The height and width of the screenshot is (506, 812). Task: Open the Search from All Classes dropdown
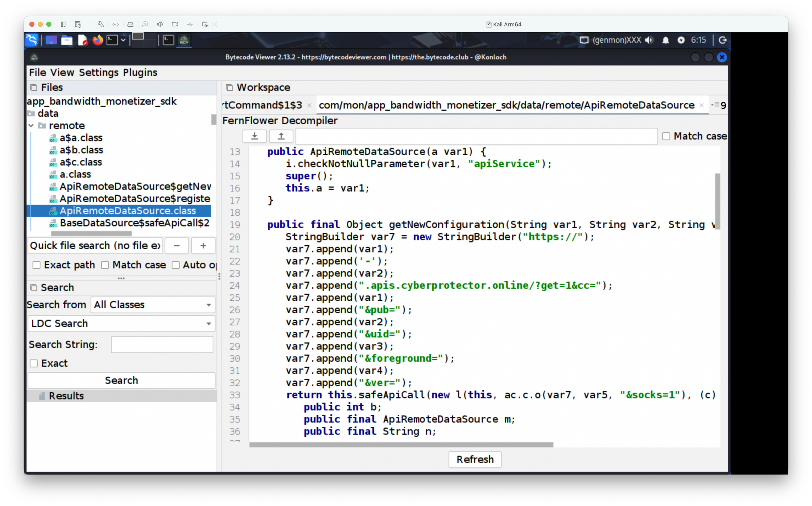pos(153,305)
